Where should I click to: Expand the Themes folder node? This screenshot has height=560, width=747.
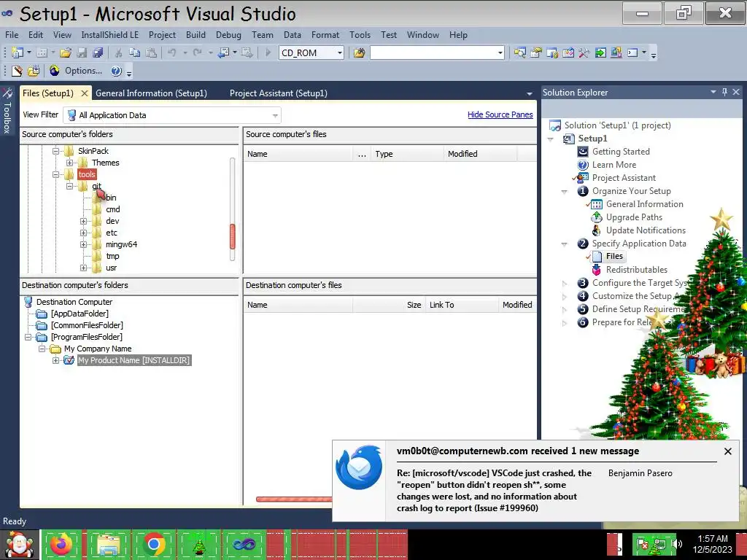click(69, 163)
